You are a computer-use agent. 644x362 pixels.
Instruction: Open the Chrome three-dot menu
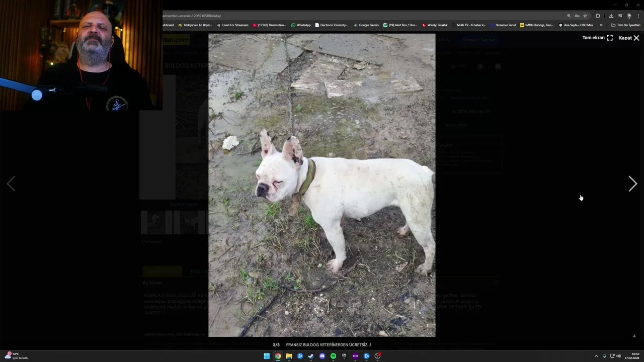click(x=638, y=16)
